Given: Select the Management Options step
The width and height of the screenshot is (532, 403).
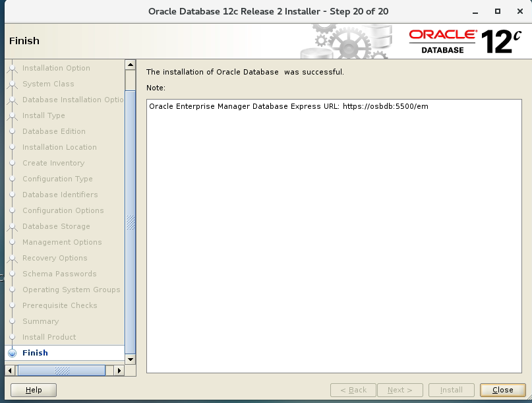Looking at the screenshot, I should point(62,242).
